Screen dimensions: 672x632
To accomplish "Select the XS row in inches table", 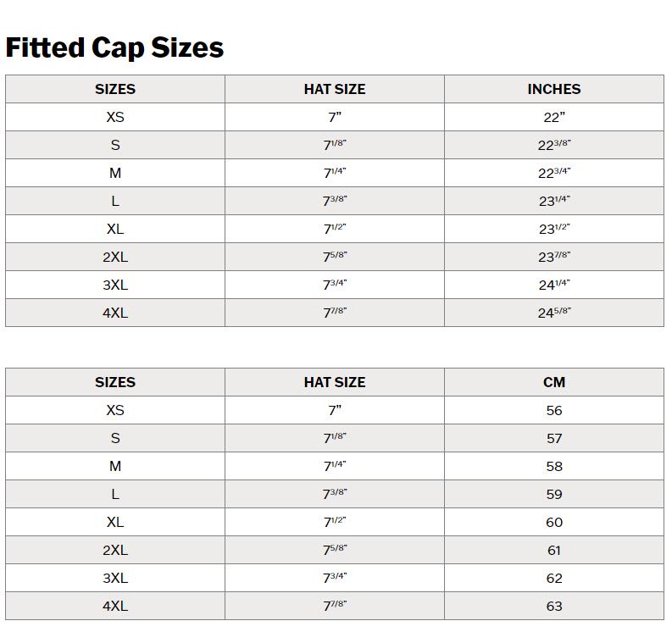I will pos(115,117).
